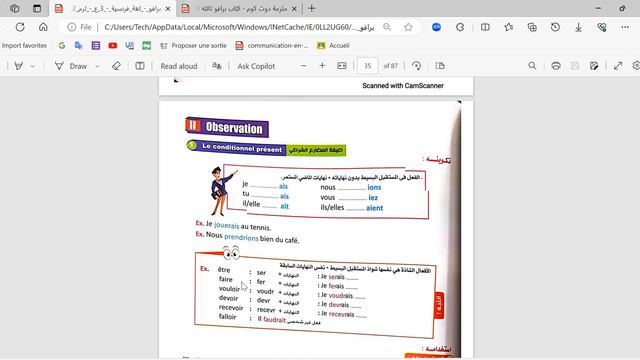This screenshot has width=640, height=360.
Task: Click the PDF save icon
Action: coord(575,66)
